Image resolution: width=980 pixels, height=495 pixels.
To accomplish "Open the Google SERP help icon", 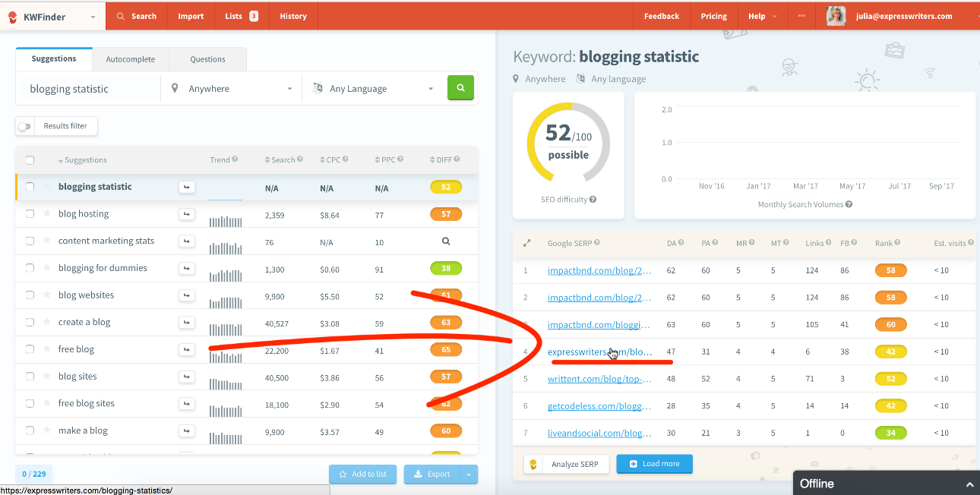I will tap(597, 243).
